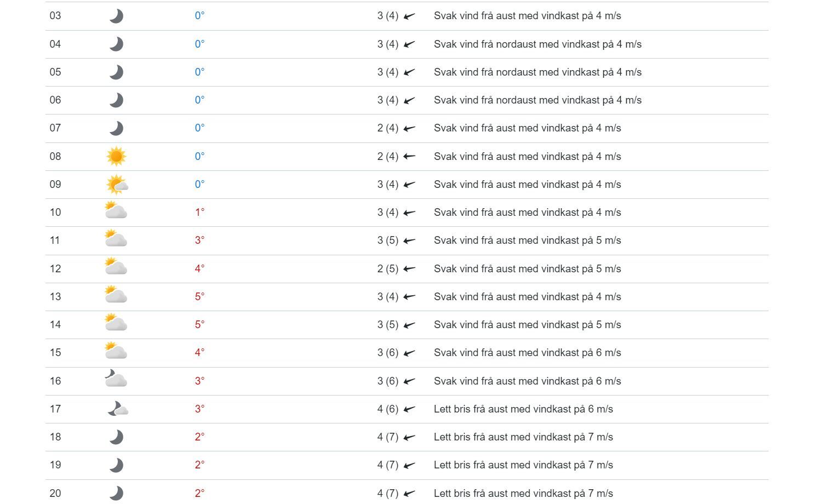The height and width of the screenshot is (504, 835).
Task: Click the moon icon in the 03 row
Action: point(116,16)
